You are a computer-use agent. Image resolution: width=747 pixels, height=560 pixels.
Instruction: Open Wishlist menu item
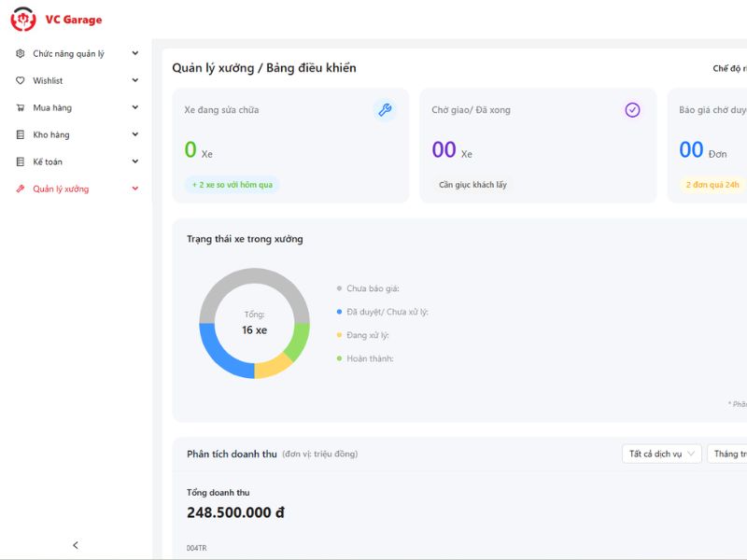77,80
